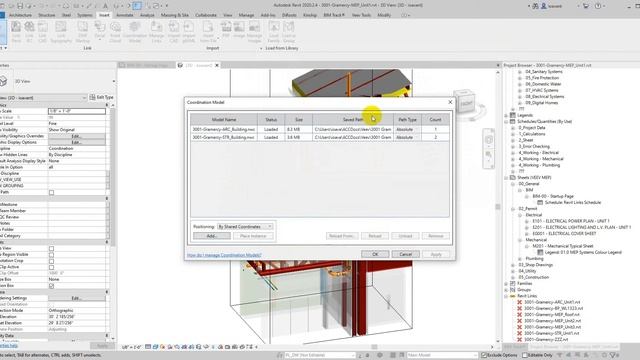Toggle the Far Clip Active checkbox
640x360 pixels.
click(51, 267)
